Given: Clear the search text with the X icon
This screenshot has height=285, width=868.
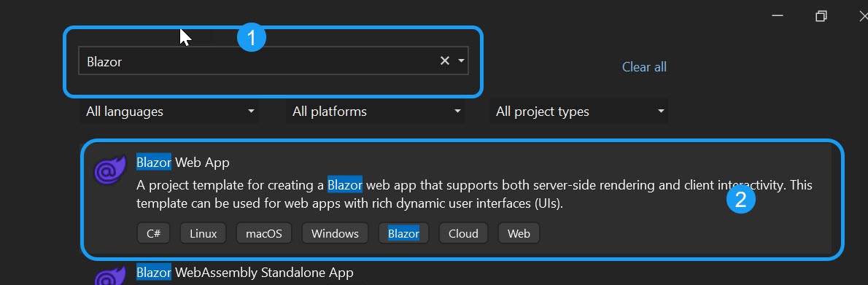Looking at the screenshot, I should pos(444,61).
